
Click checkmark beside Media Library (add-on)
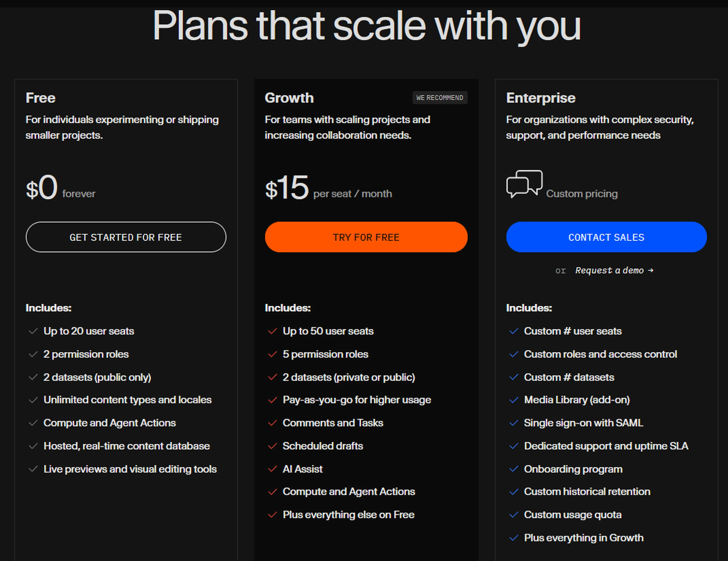tap(514, 400)
